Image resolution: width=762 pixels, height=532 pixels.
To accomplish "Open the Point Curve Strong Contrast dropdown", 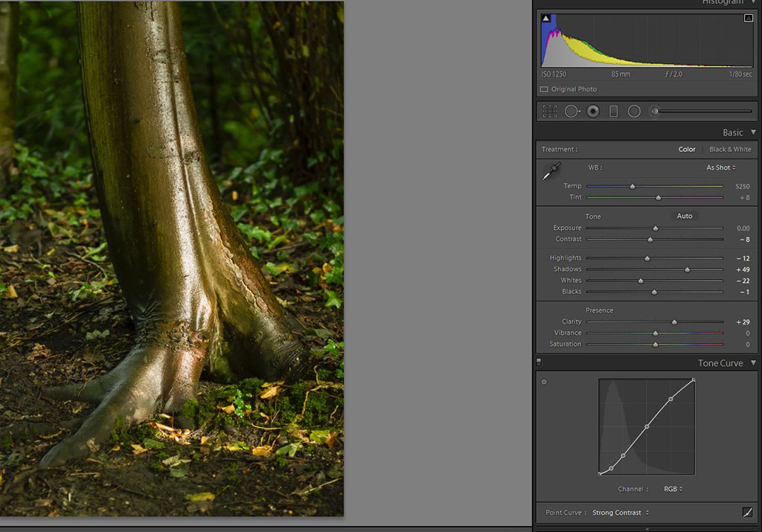I will point(621,513).
